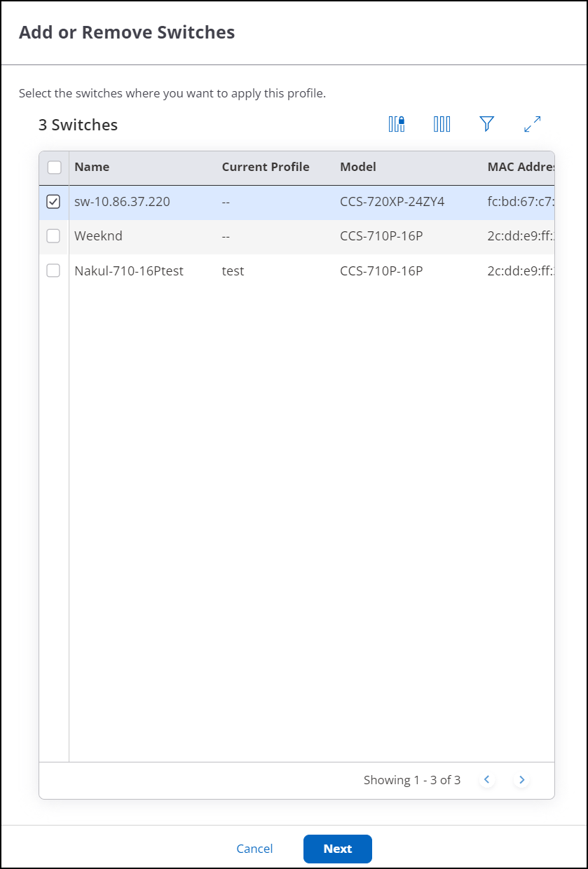Check the Weeknd switch
The image size is (588, 869).
[x=53, y=236]
